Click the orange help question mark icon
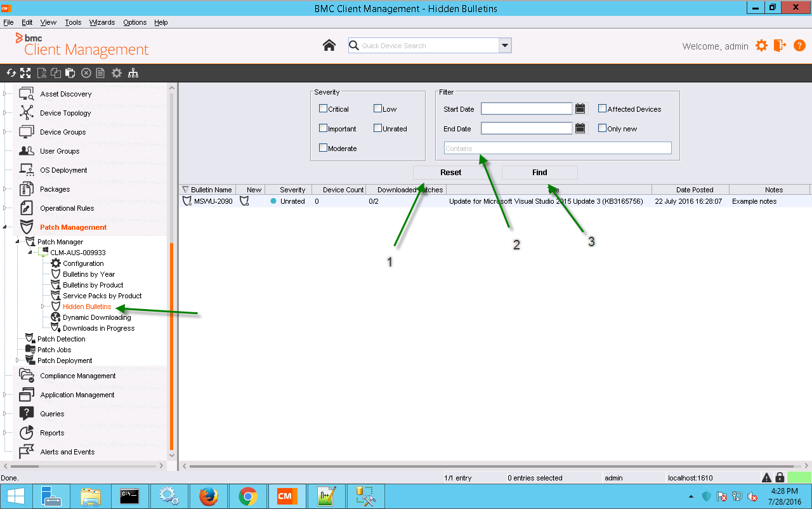Screen dimensions: 812x509 tap(799, 46)
